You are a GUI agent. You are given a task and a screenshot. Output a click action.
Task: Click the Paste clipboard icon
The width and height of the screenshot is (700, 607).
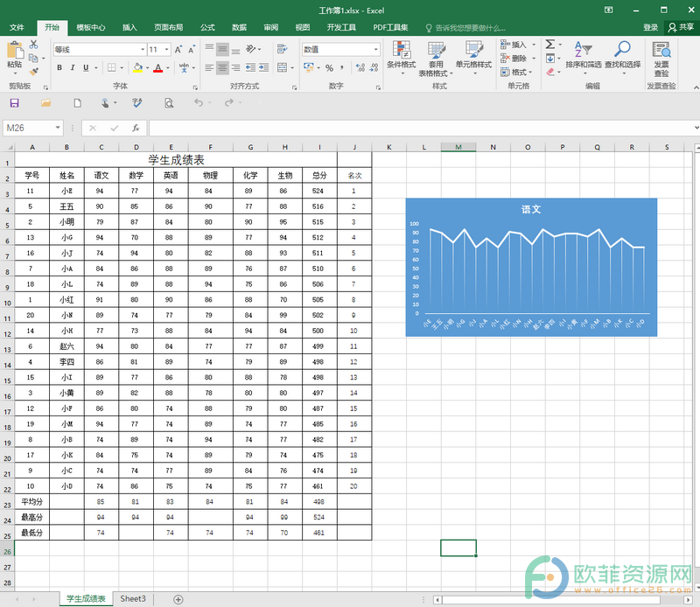point(15,50)
